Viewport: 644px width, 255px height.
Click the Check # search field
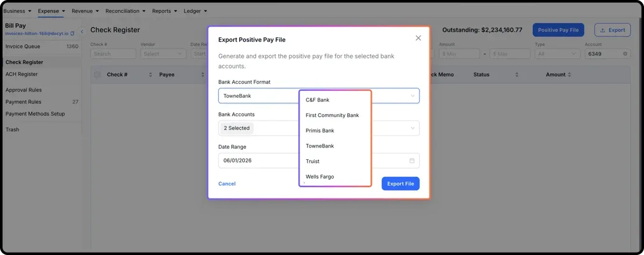(x=113, y=53)
